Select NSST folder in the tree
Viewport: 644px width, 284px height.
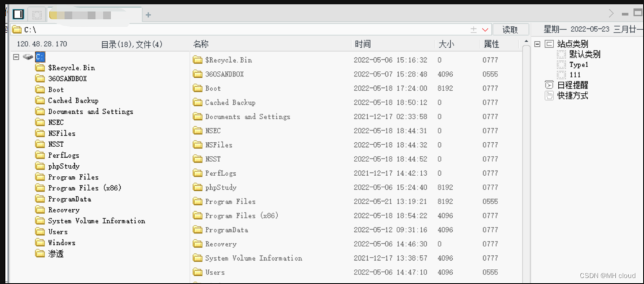click(x=56, y=144)
